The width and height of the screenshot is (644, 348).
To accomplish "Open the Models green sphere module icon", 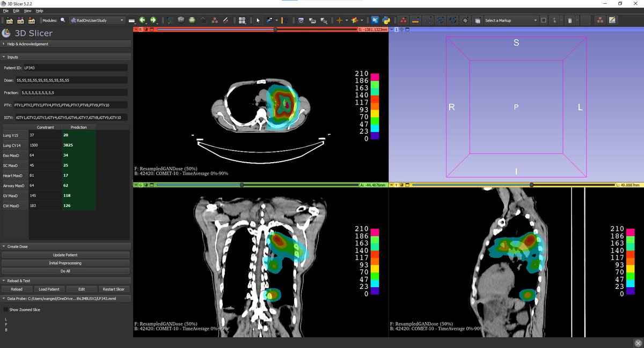I will click(192, 20).
